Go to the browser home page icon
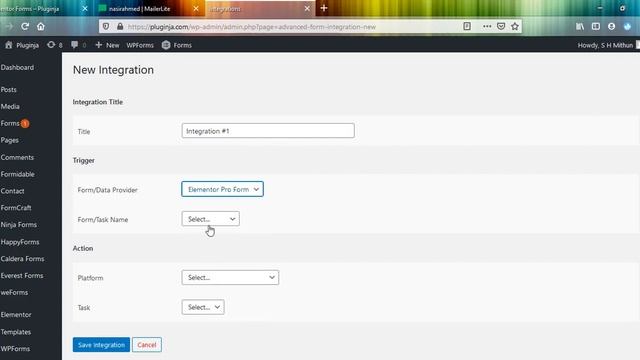The height and width of the screenshot is (360, 640). 41,27
